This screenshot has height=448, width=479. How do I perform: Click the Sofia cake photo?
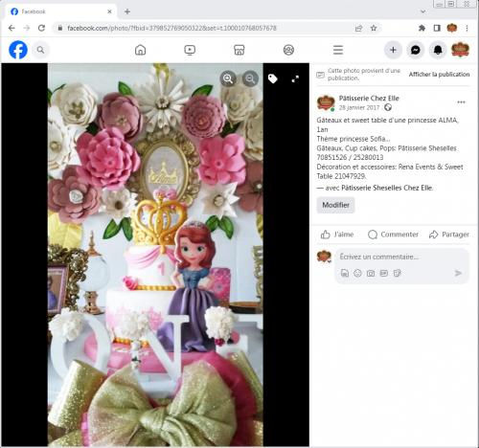click(x=155, y=255)
